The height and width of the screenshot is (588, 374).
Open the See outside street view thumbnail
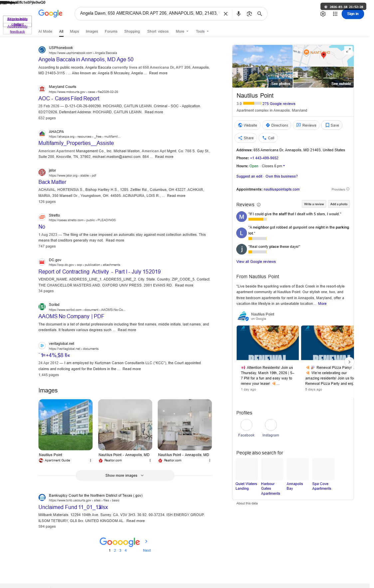(x=323, y=77)
